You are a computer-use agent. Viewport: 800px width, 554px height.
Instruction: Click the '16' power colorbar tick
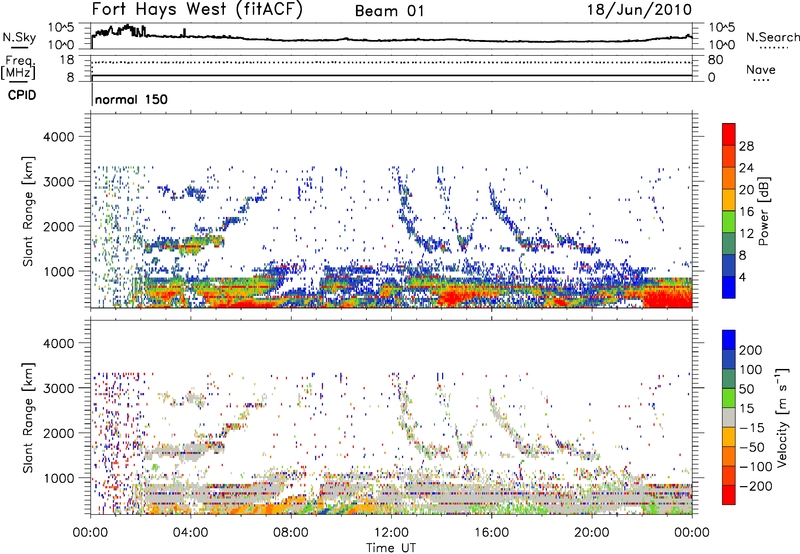[746, 212]
